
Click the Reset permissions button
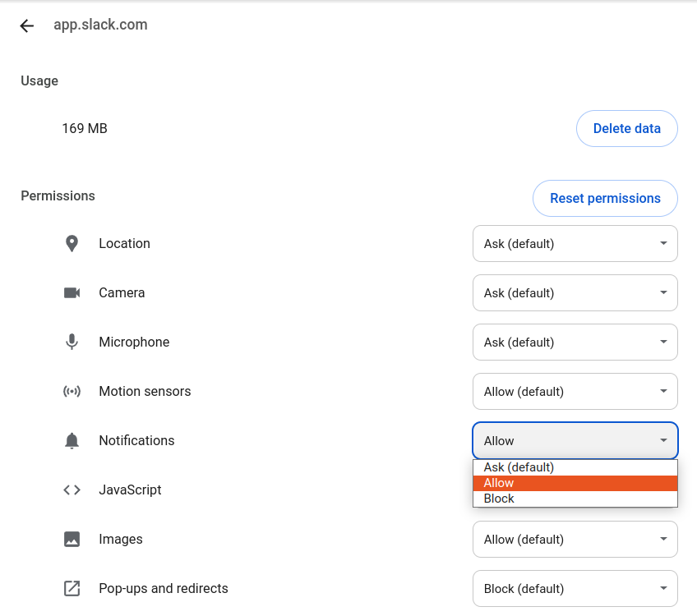click(605, 198)
